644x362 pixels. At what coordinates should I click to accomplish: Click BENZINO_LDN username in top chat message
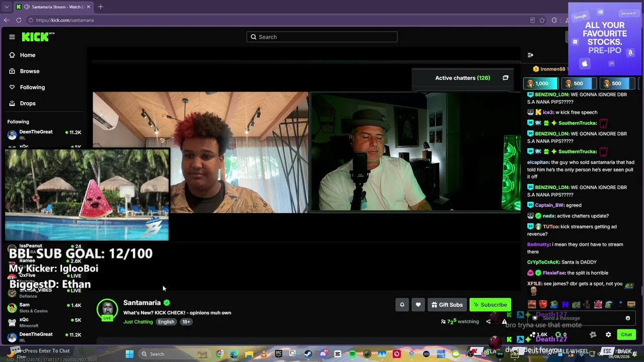[552, 95]
